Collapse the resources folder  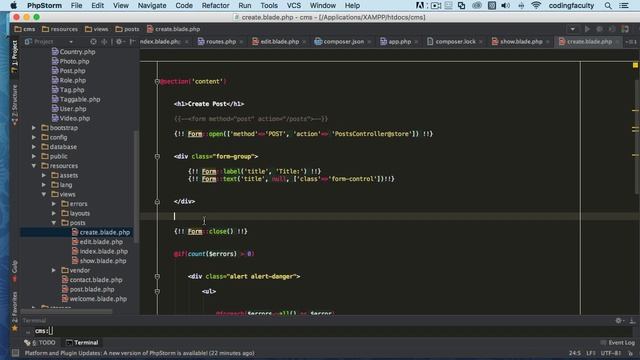point(34,166)
